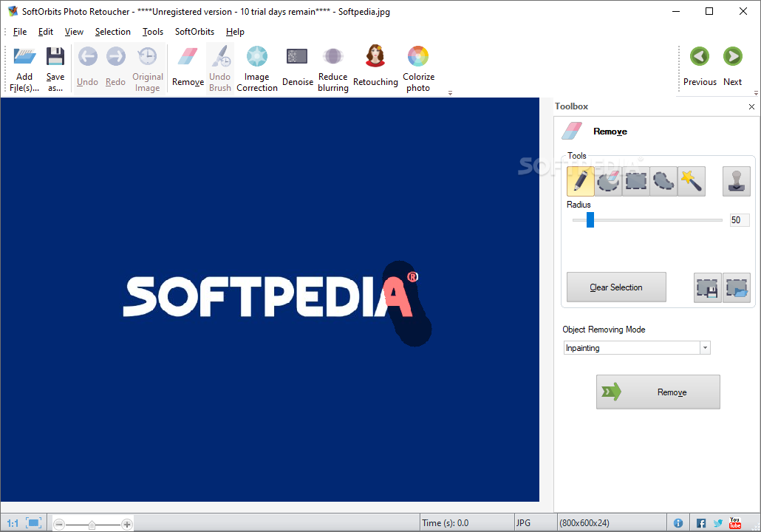Open the Colorize photo tool
The image size is (761, 532).
pyautogui.click(x=418, y=68)
